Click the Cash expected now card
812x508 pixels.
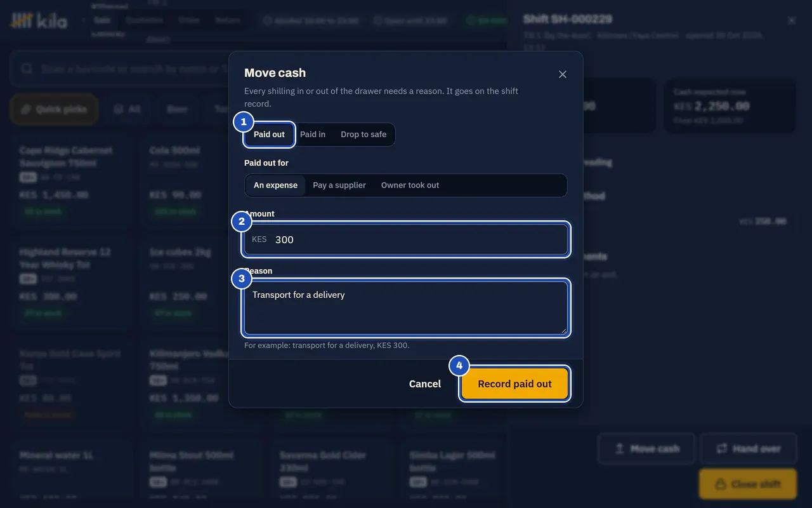730,105
